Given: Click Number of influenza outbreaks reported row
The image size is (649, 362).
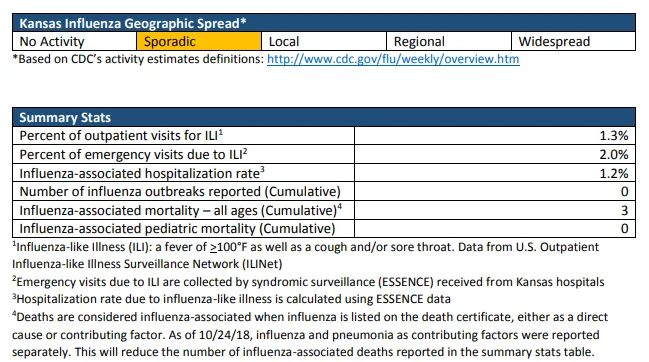Looking at the screenshot, I should 324,192.
